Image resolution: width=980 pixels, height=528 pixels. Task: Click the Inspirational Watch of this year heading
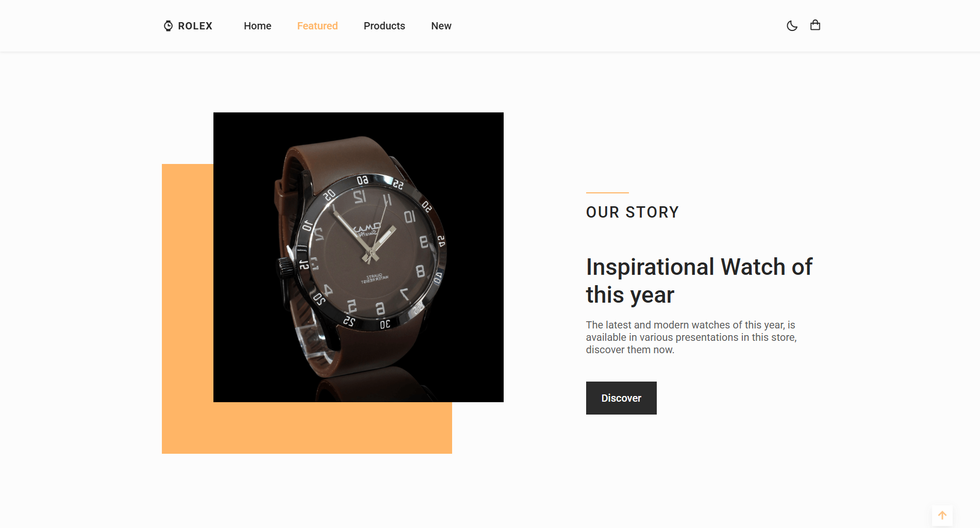[x=700, y=281]
